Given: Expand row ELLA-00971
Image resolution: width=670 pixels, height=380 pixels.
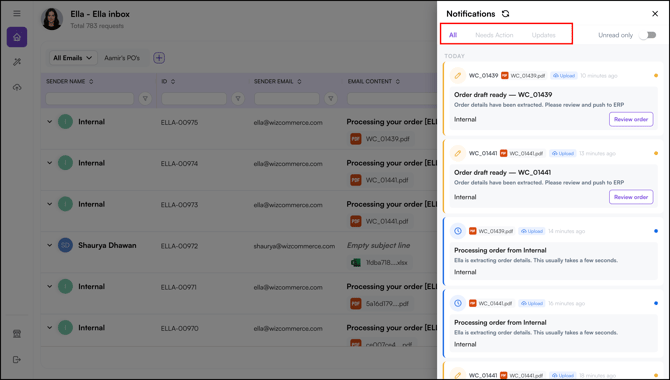Looking at the screenshot, I should 50,286.
